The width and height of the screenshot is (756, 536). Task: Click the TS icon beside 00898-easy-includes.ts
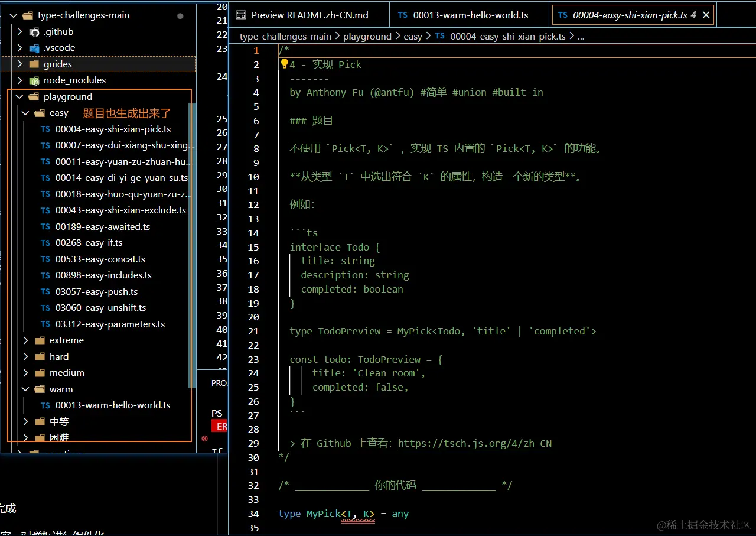pos(45,275)
